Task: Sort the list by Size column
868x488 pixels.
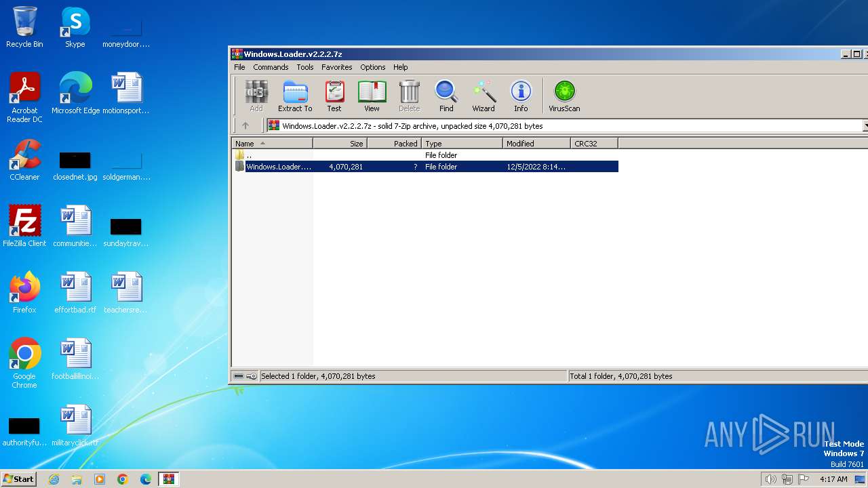Action: [x=340, y=143]
